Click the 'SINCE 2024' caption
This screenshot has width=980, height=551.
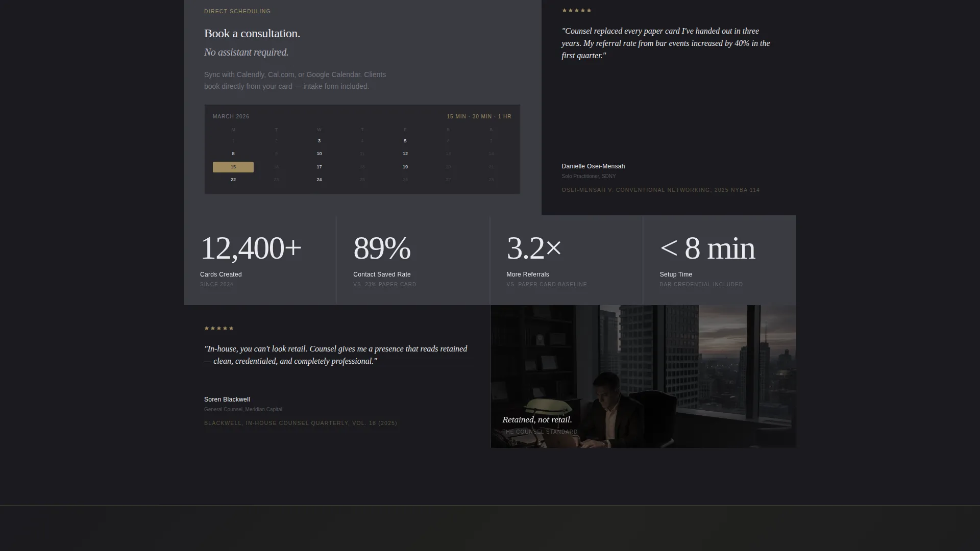(x=216, y=285)
